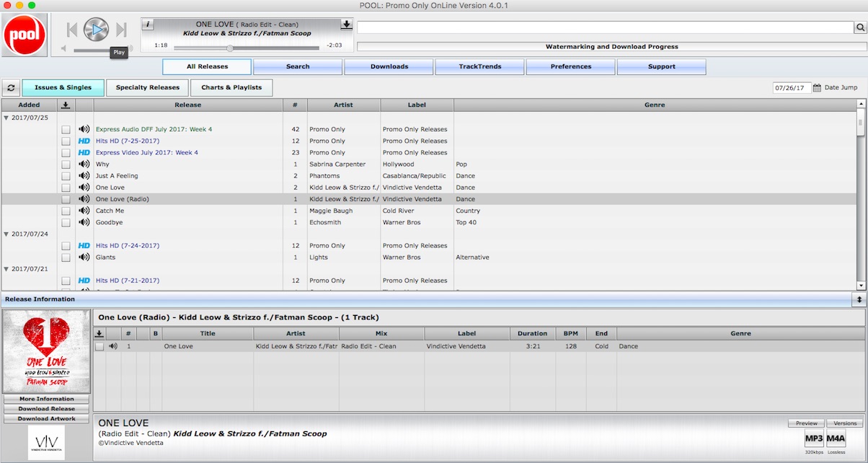Preview Giants via speaker icon
Viewport: 868px width, 463px height.
tap(84, 257)
